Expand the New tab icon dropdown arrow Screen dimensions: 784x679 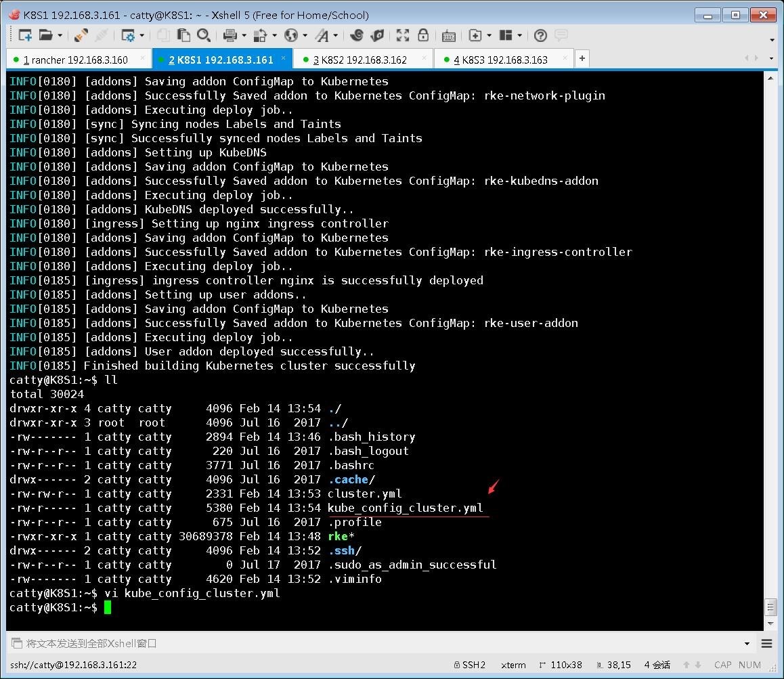point(489,35)
